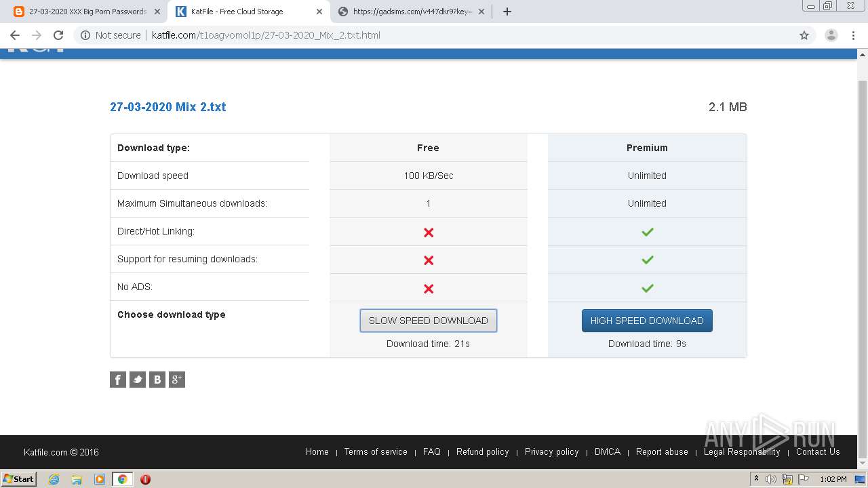The width and height of the screenshot is (868, 488).
Task: Switch to the gadsims.com tab
Action: (410, 12)
